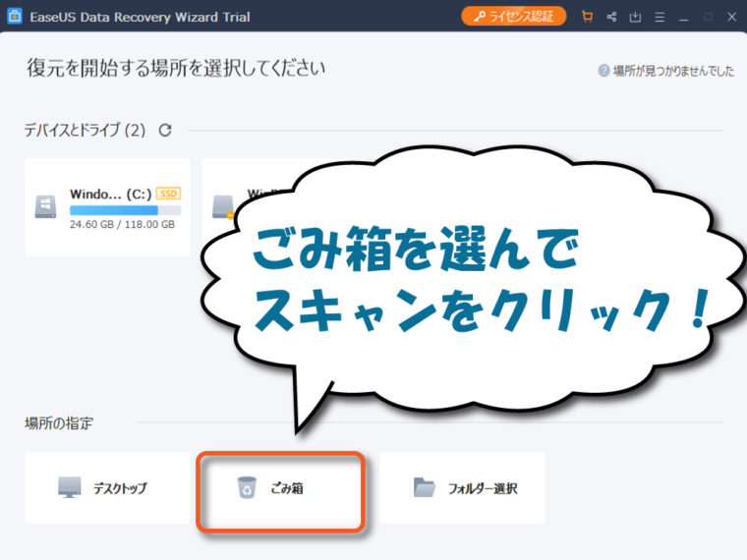
Task: Click the ライセンス認証 activation button
Action: 514,16
